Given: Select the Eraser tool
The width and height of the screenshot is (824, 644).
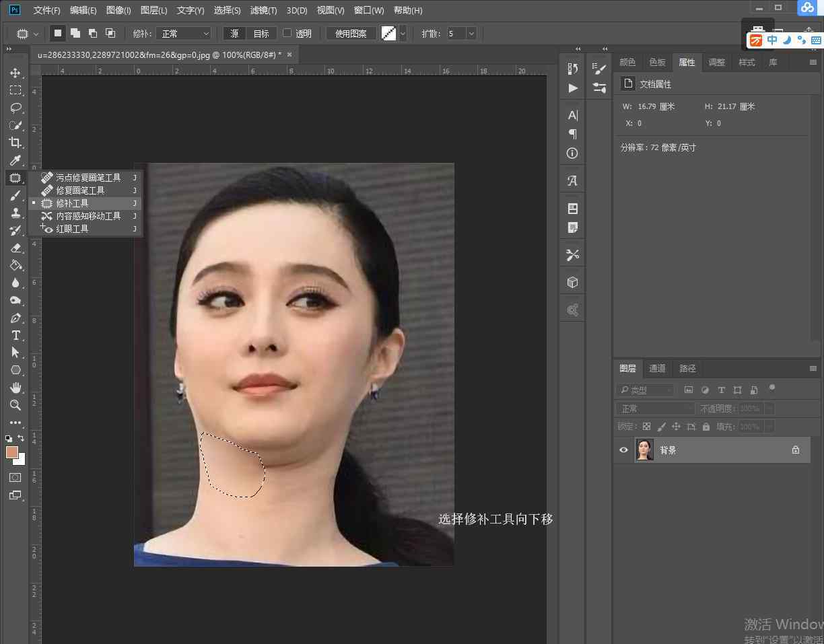Looking at the screenshot, I should tap(15, 248).
